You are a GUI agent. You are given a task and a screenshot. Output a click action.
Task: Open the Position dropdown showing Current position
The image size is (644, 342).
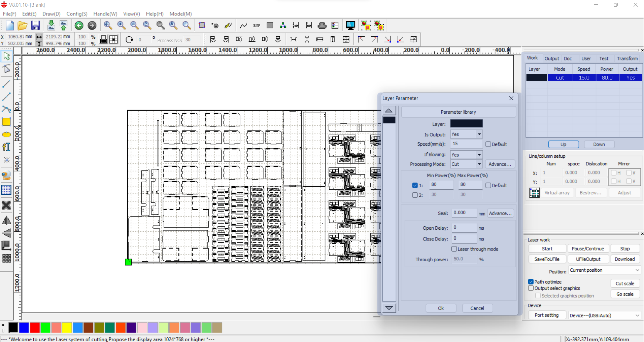[x=605, y=270]
